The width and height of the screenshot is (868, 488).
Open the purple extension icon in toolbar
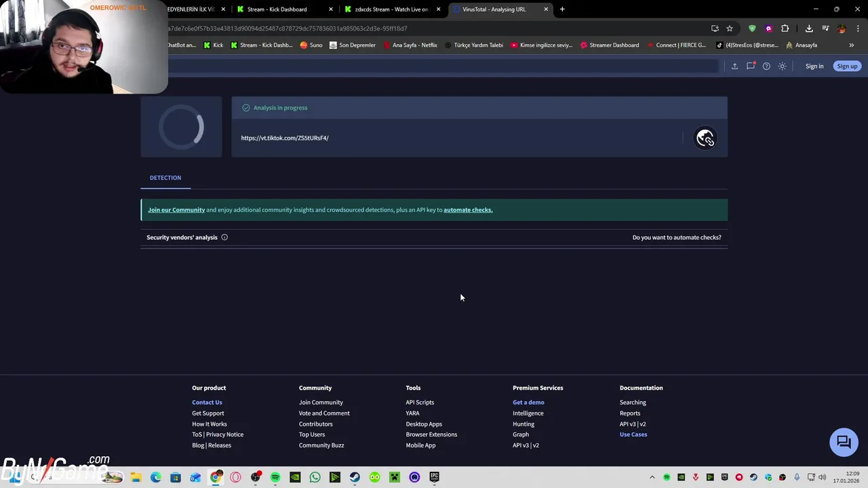[768, 28]
